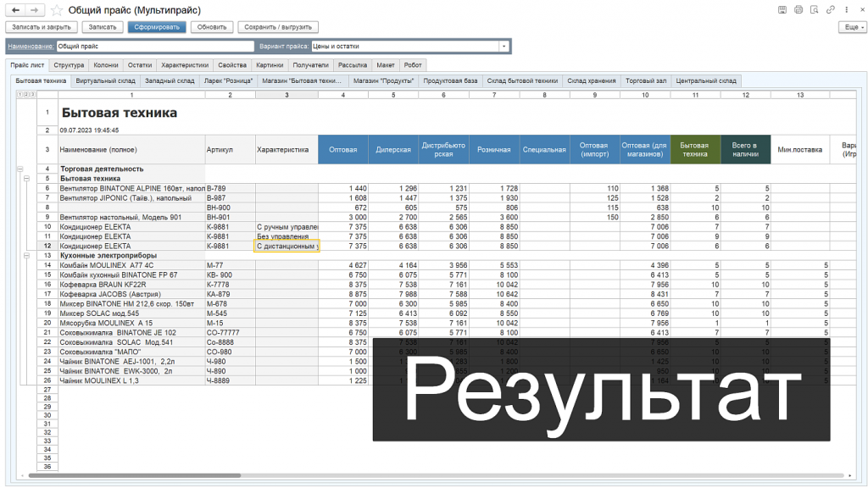Open the Характеристики tab
This screenshot has height=488, width=868.
pos(185,65)
